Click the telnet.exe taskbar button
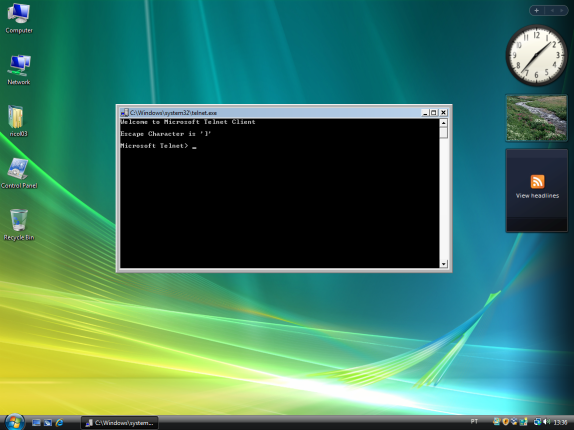 [120, 423]
